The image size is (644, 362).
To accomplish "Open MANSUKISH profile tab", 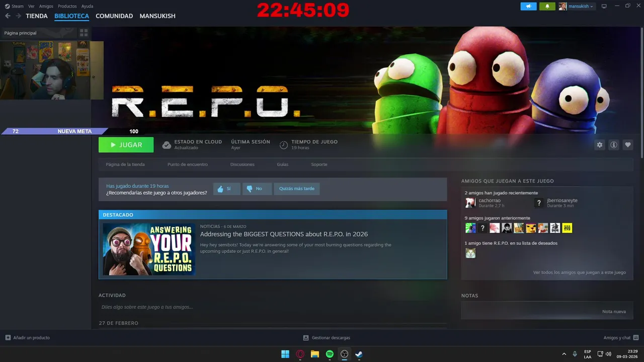I will [157, 16].
